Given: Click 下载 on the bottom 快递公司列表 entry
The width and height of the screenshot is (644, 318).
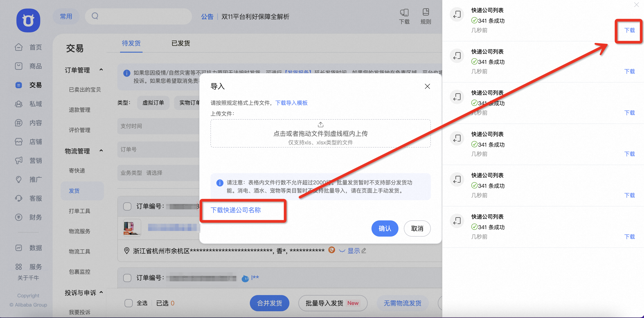Looking at the screenshot, I should point(630,237).
